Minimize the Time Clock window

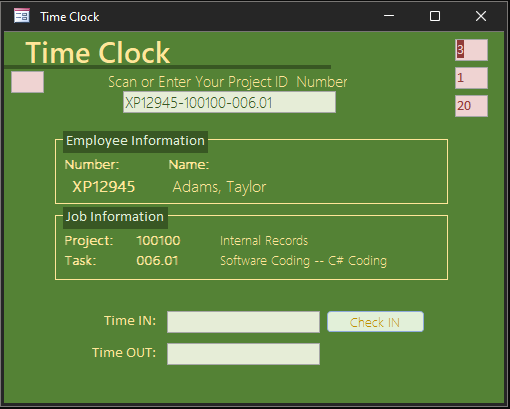click(389, 16)
